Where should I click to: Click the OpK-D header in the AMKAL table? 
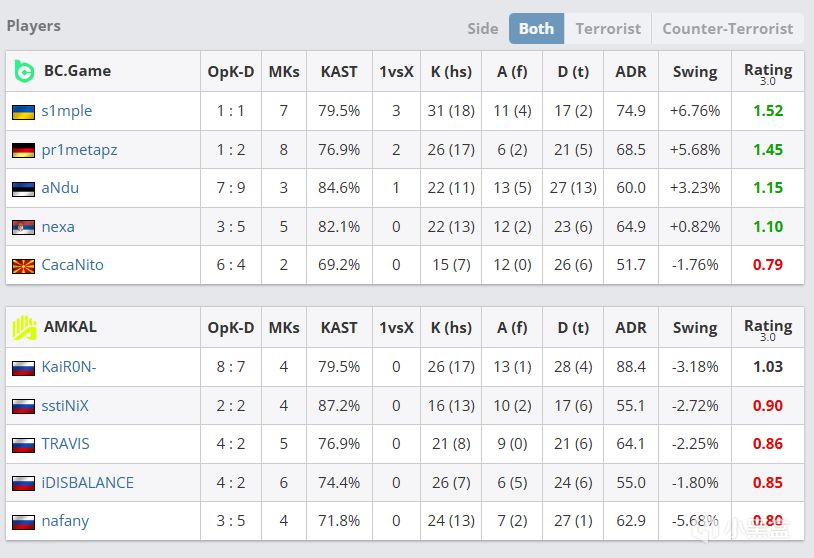coord(231,327)
